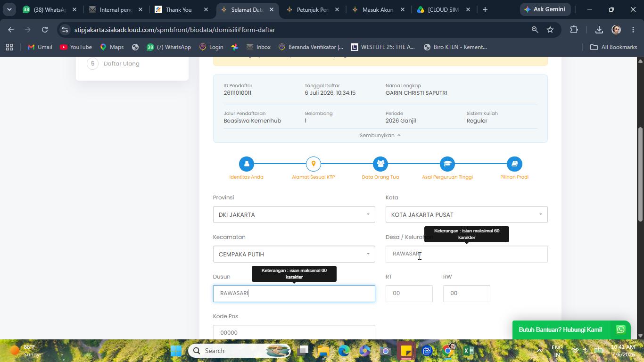This screenshot has height=362, width=644.
Task: Go to the Data Orang Tua step icon
Action: tap(380, 164)
